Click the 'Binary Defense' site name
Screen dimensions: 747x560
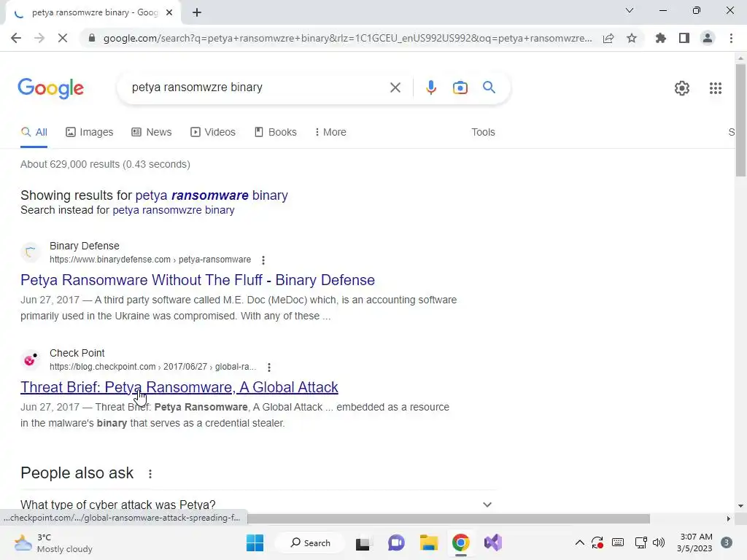[85, 246]
